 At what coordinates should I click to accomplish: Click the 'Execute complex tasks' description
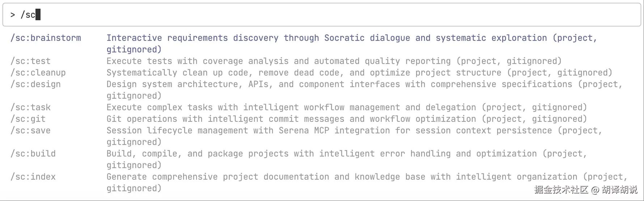pyautogui.click(x=346, y=107)
